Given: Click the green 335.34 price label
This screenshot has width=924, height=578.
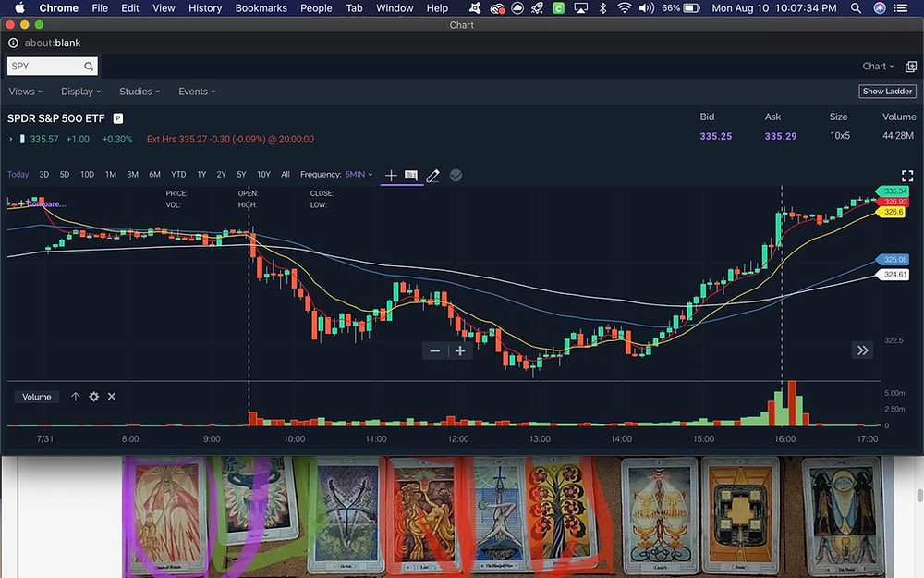Looking at the screenshot, I should (894, 191).
